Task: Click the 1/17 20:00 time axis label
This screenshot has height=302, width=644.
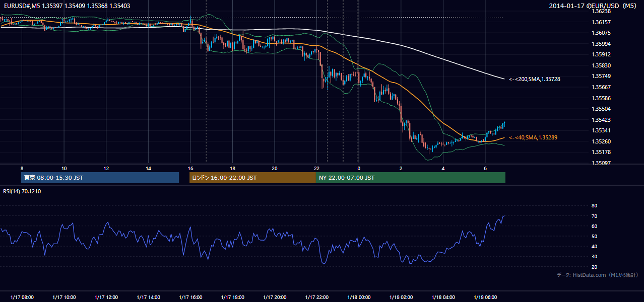Action: pyautogui.click(x=274, y=297)
